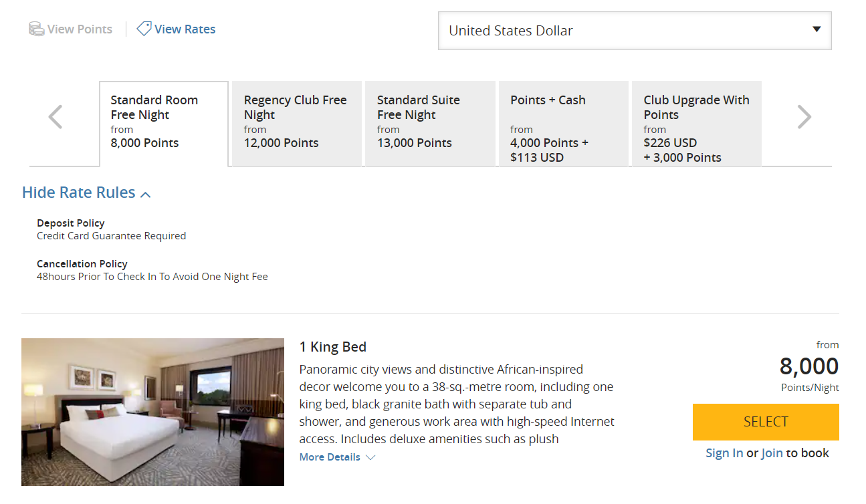
Task: Open the 1 King Bed room photo
Action: pos(152,411)
